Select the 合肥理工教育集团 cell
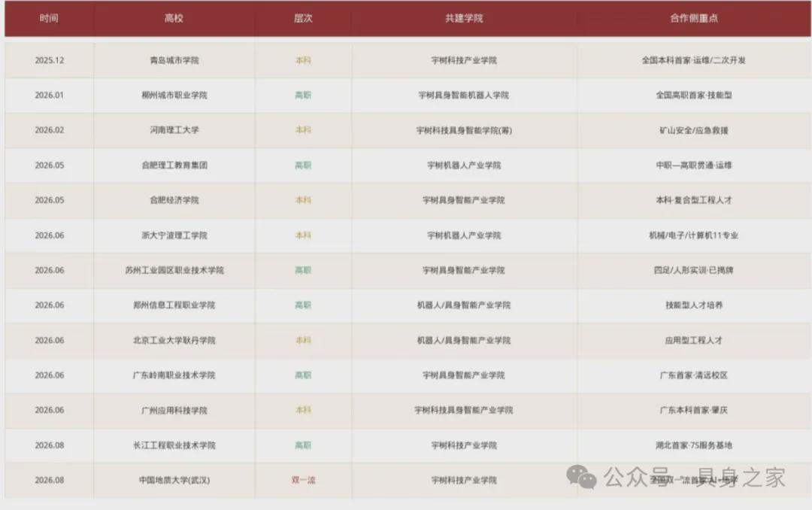This screenshot has height=510, width=812. [x=174, y=165]
